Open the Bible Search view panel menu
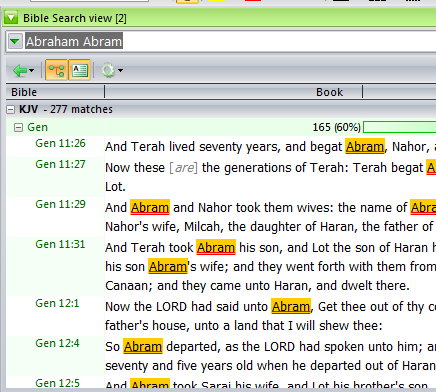 tap(11, 17)
